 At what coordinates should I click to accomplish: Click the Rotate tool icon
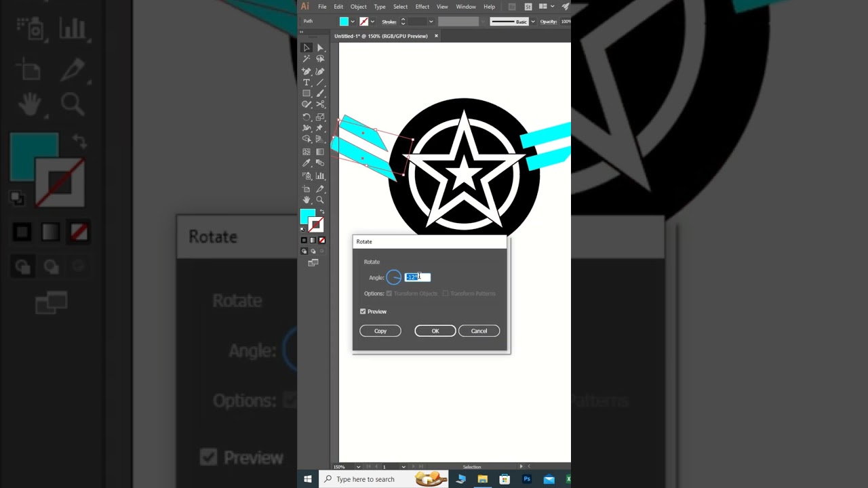pyautogui.click(x=307, y=117)
